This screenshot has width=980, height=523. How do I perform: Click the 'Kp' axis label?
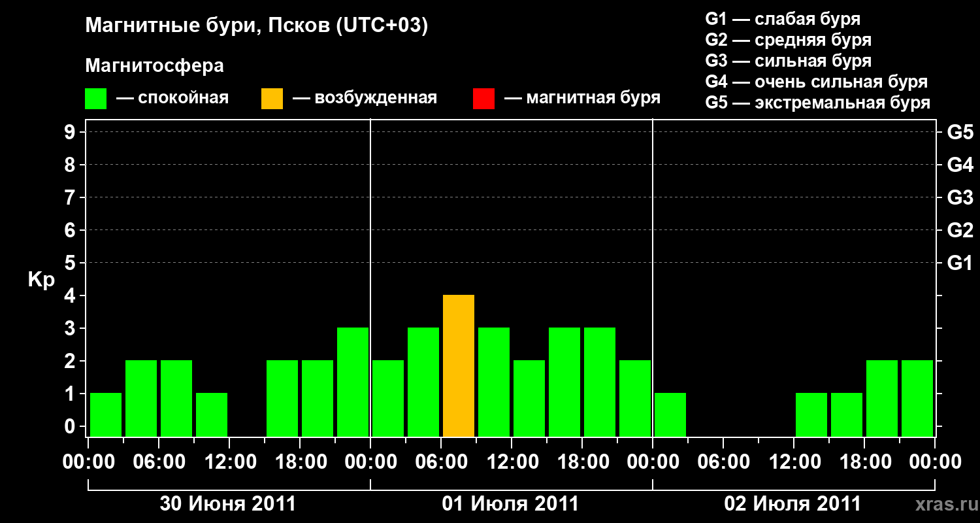coord(41,280)
